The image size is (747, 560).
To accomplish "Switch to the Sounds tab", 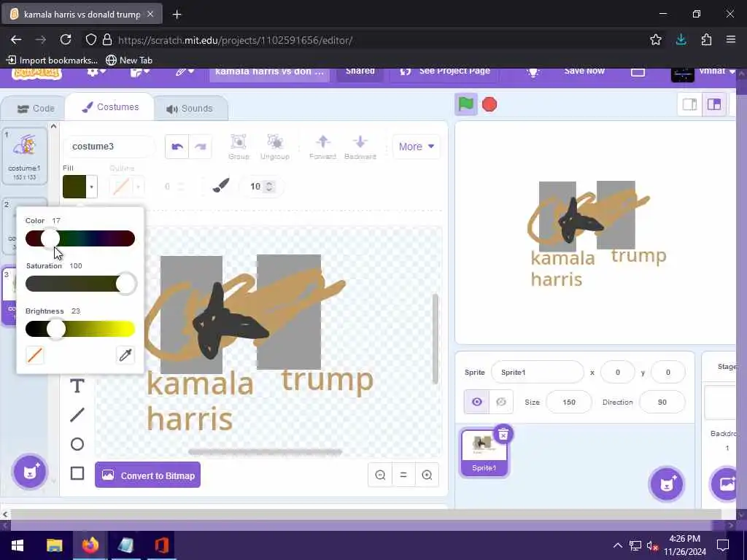I will coord(190,109).
